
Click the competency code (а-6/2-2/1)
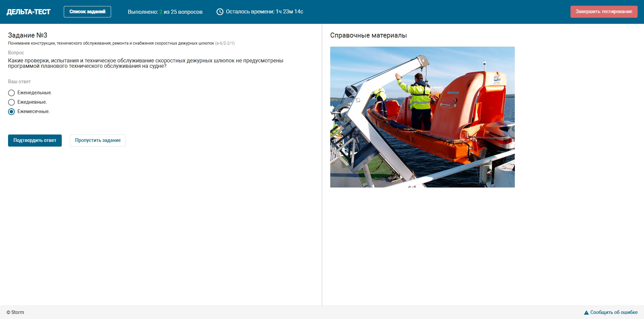[225, 43]
